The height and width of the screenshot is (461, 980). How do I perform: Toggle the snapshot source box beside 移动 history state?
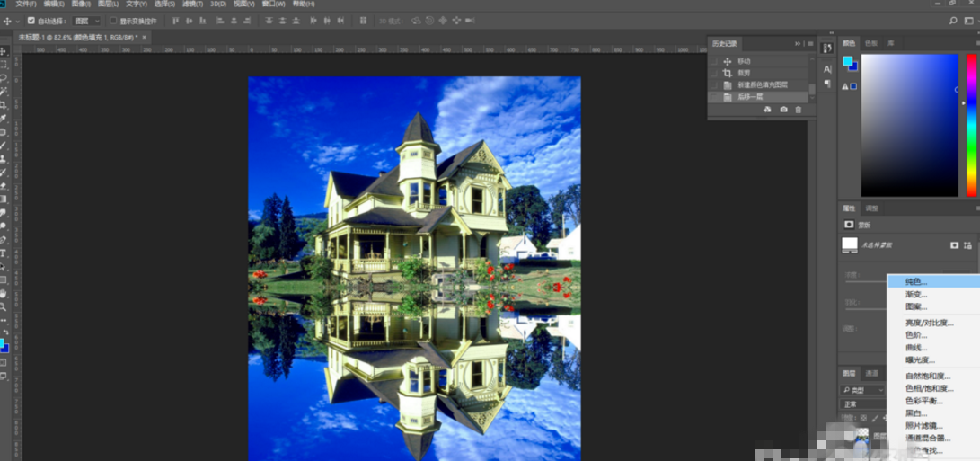714,61
